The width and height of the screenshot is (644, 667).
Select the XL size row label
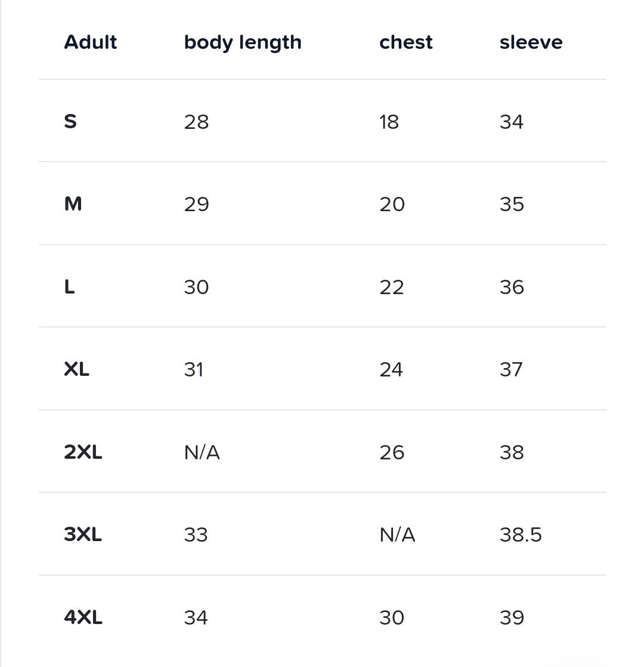pyautogui.click(x=77, y=369)
